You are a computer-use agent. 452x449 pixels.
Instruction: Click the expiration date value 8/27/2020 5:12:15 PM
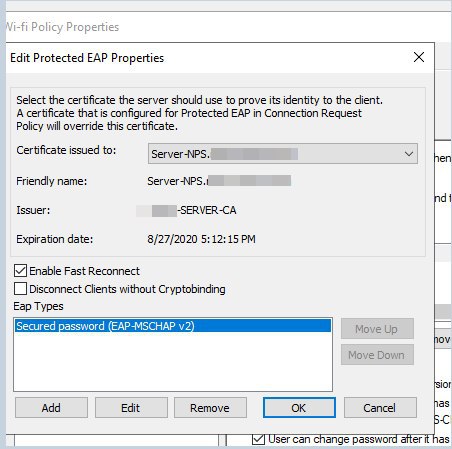201,239
